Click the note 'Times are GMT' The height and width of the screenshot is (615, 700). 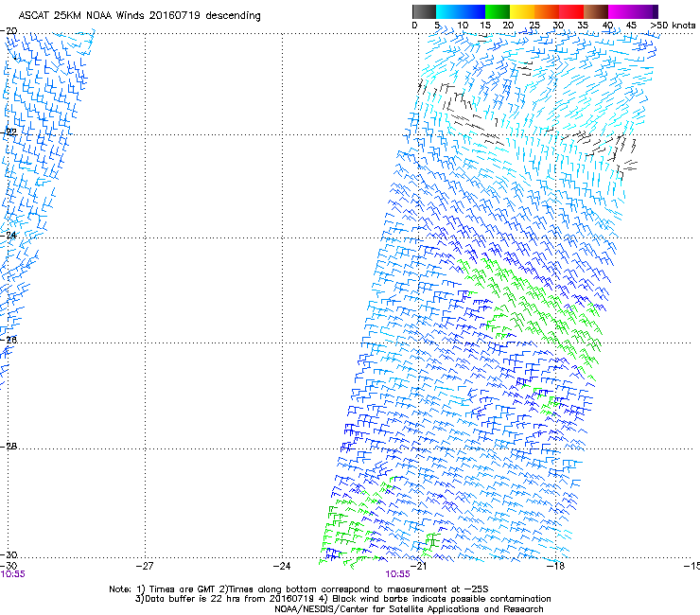coord(183,589)
